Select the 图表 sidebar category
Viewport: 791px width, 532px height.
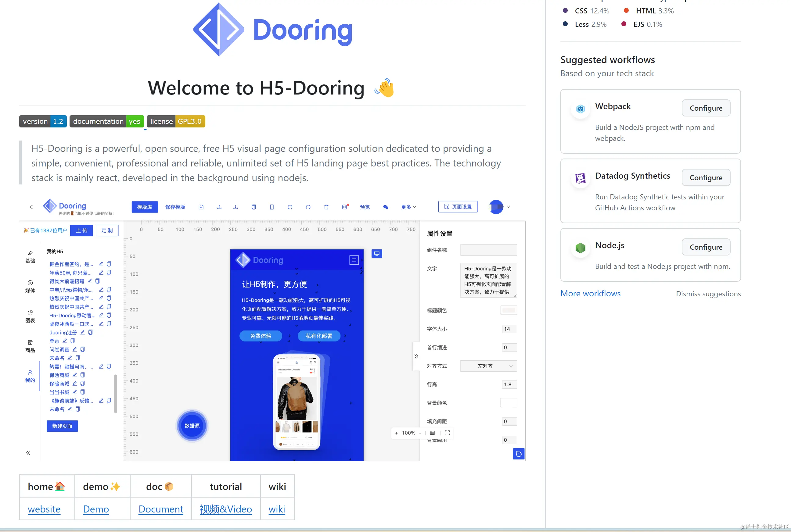[x=30, y=316]
